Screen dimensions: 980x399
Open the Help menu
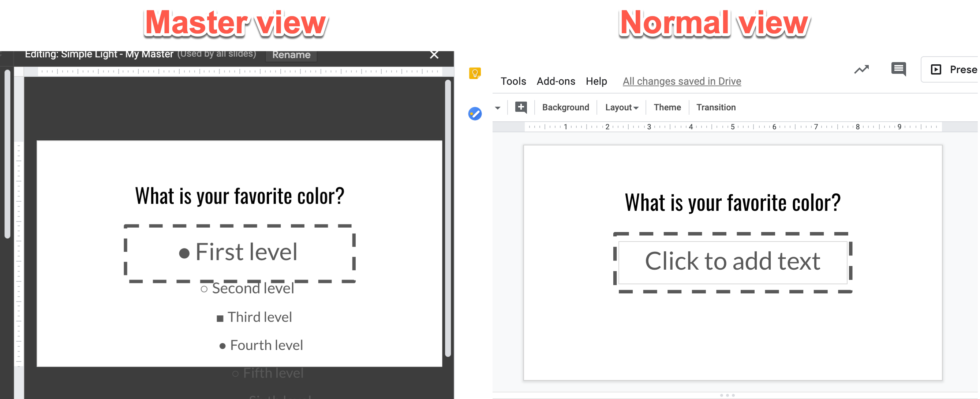pyautogui.click(x=596, y=81)
